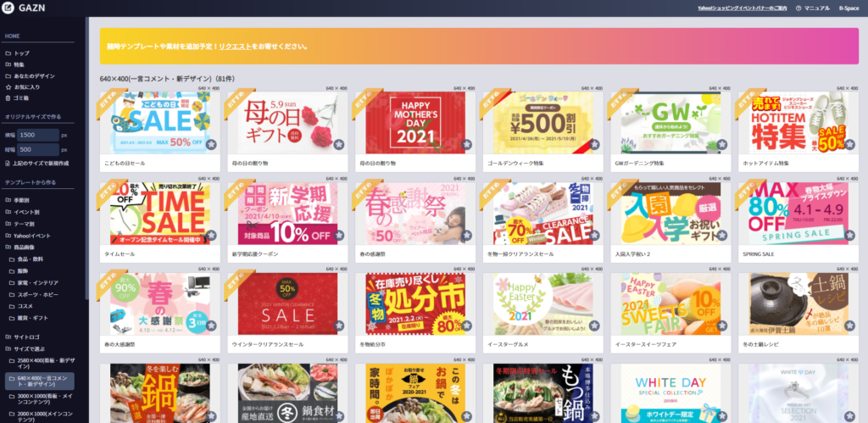Open the Yahoo!ショッピングイベントバナー link
The image size is (868, 423).
[x=743, y=8]
